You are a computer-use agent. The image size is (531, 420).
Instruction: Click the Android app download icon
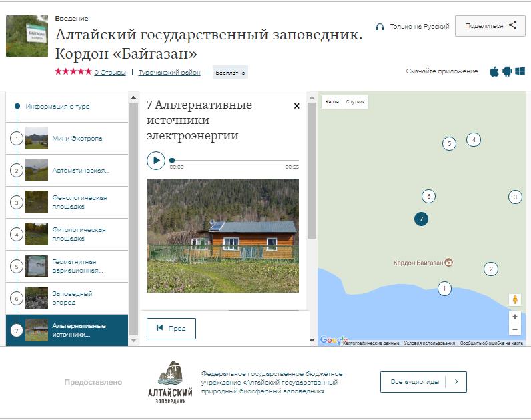tap(507, 71)
